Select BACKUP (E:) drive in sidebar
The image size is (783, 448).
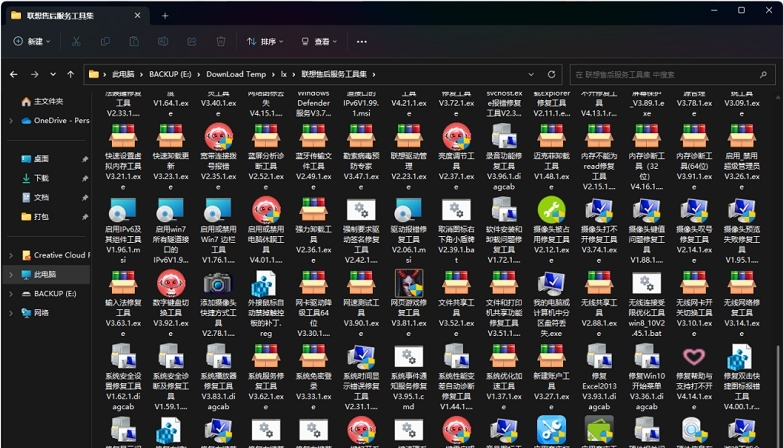click(54, 294)
